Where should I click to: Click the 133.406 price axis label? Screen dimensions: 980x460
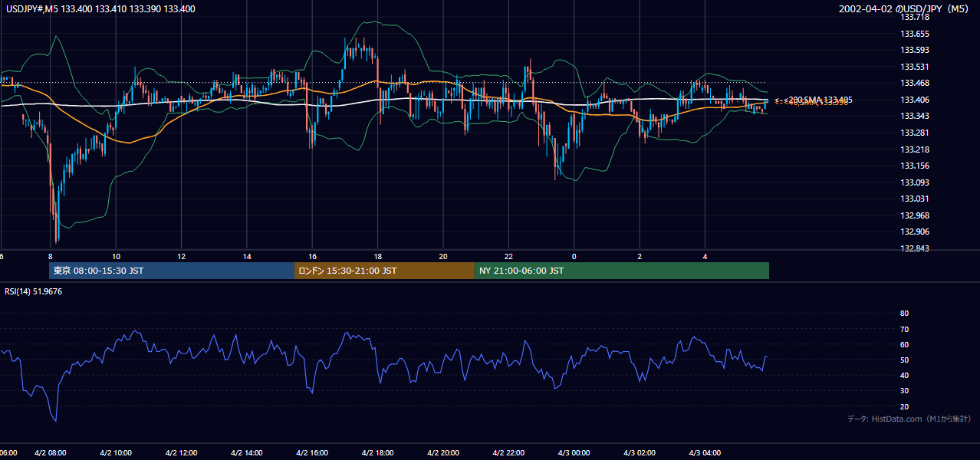(915, 100)
